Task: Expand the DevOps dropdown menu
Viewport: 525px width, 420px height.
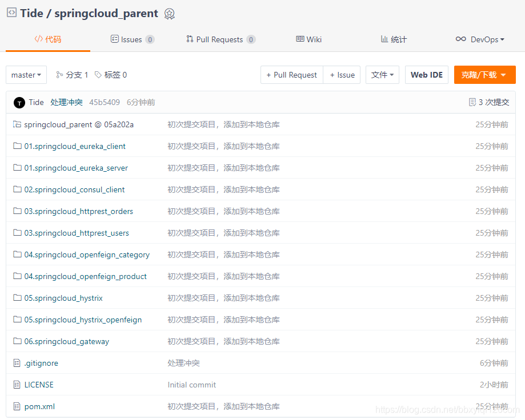Action: pos(480,39)
